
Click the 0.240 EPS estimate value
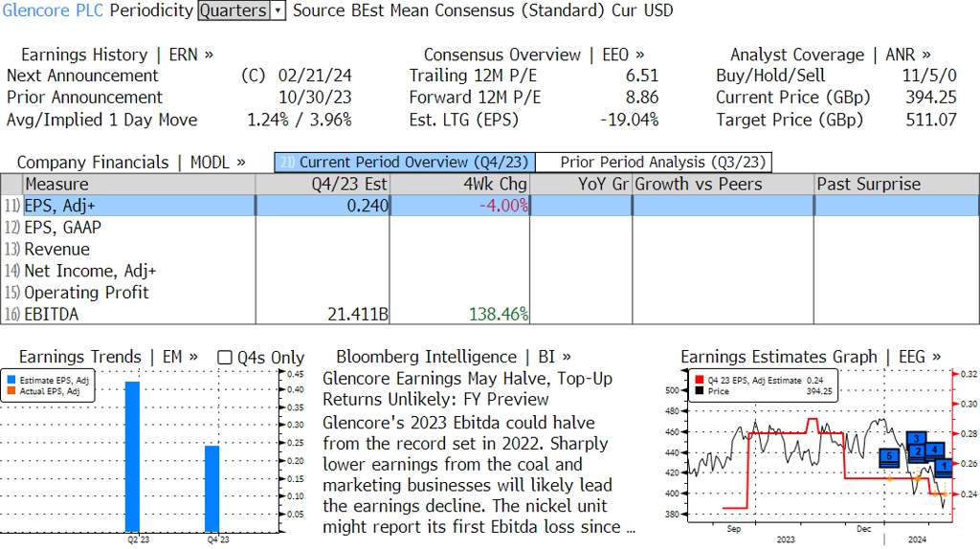[x=367, y=206]
